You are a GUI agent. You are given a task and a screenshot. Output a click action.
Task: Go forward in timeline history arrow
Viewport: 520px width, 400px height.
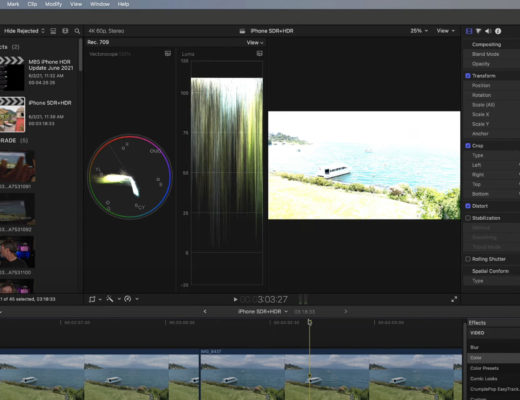coord(346,311)
